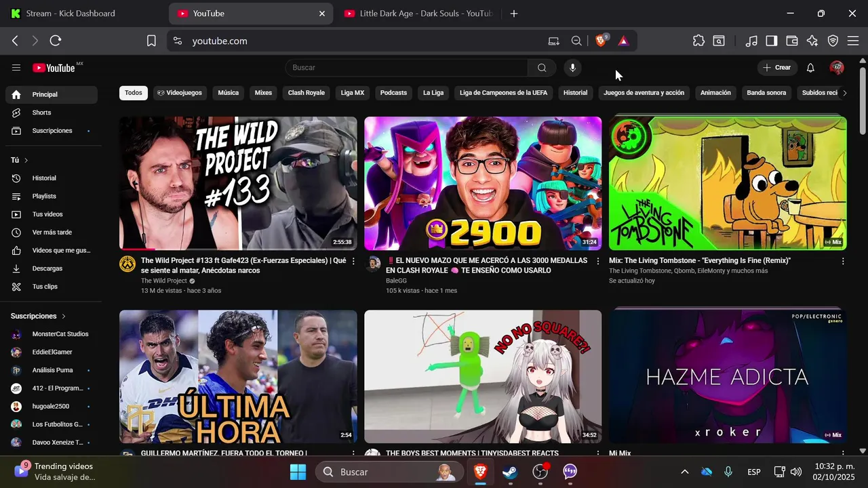Open Historial in sidebar
The image size is (868, 488).
pyautogui.click(x=52, y=178)
